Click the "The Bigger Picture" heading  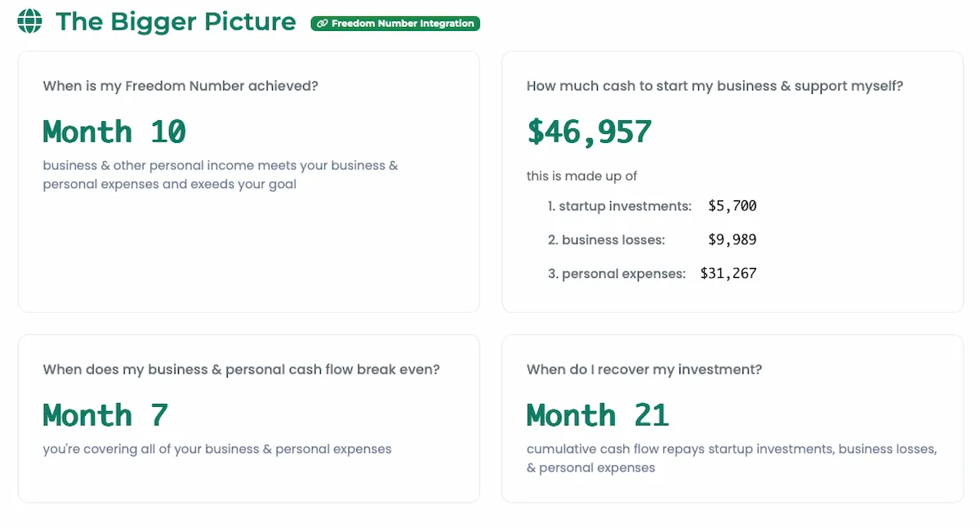pos(176,21)
